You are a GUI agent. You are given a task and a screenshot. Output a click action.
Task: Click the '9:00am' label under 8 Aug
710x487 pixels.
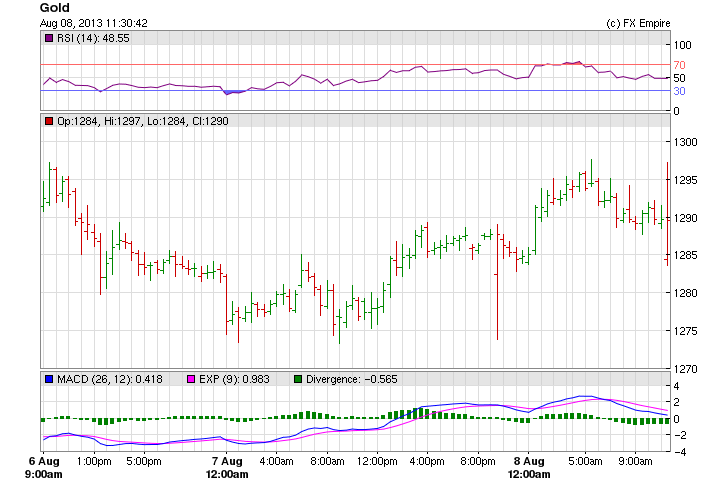click(635, 462)
